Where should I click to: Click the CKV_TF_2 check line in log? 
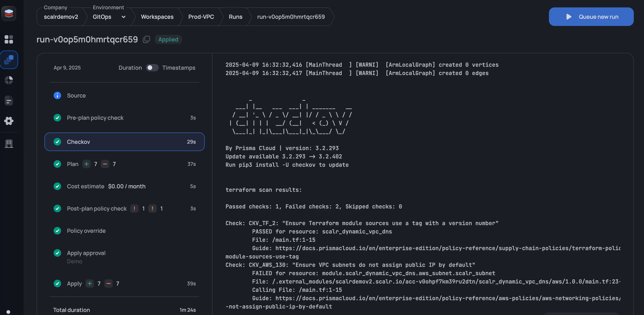pos(362,223)
